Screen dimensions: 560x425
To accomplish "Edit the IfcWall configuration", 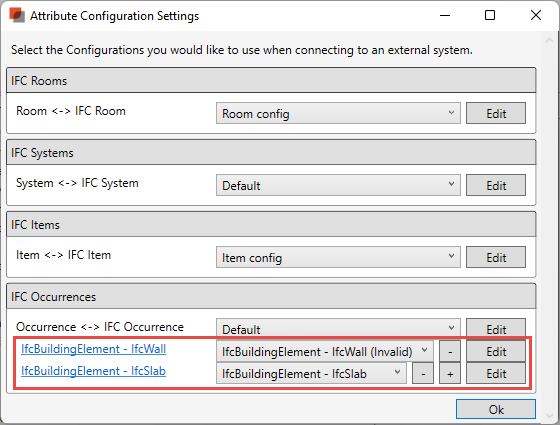I will 496,351.
